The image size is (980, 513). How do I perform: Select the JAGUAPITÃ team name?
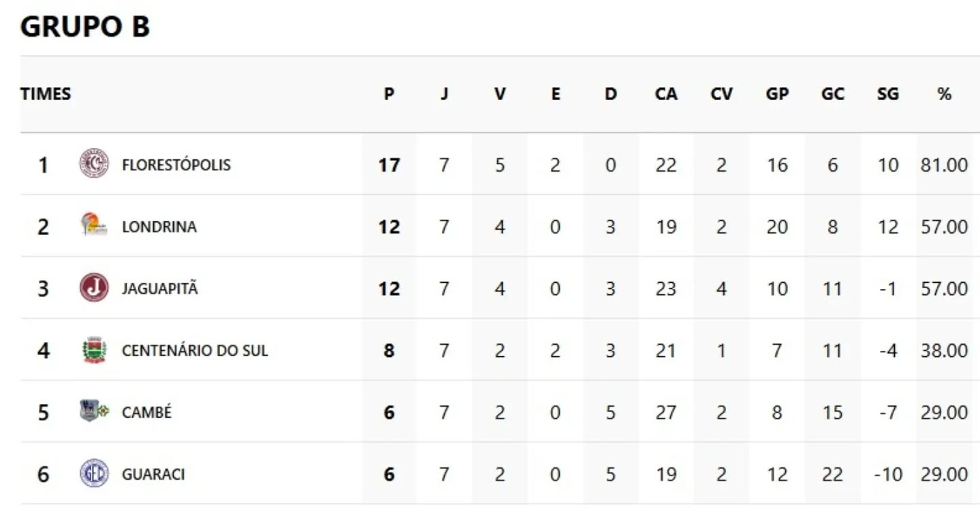point(159,289)
